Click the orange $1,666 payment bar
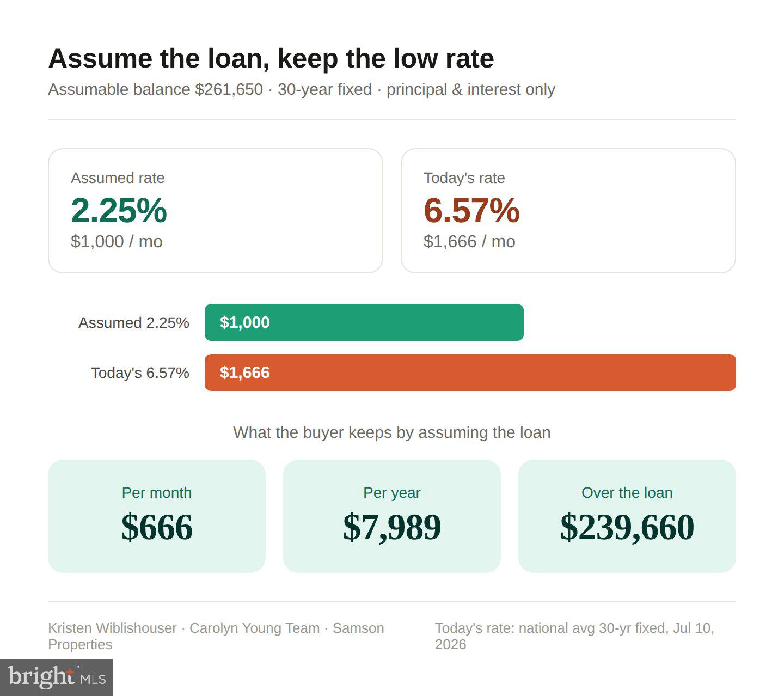Viewport: 784px width, 696px height. pos(470,373)
